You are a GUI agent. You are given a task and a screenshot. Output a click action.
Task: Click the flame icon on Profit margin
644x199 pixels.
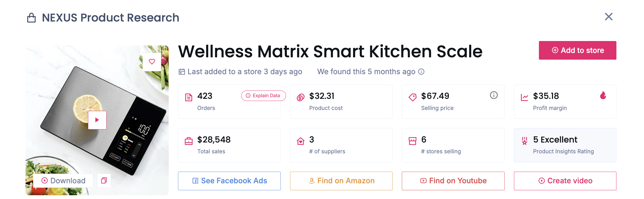pos(603,95)
